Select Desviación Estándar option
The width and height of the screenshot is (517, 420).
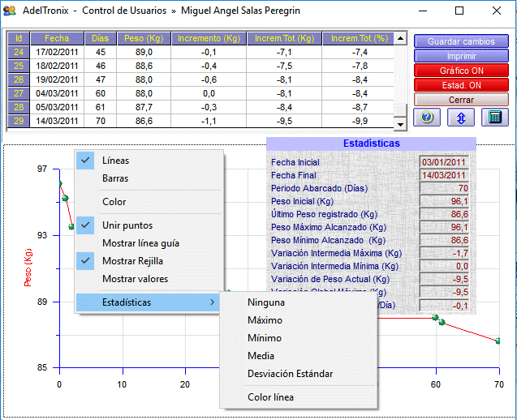[290, 374]
